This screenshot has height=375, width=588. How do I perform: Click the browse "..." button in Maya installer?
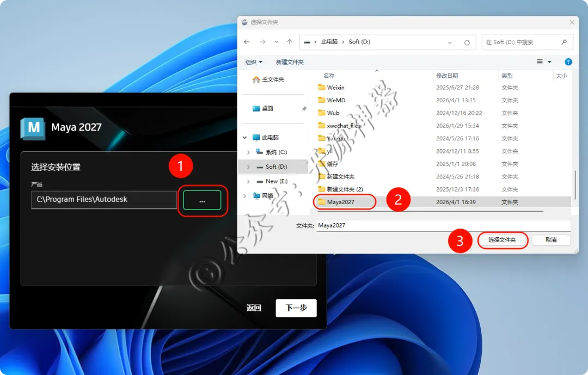[x=202, y=200]
